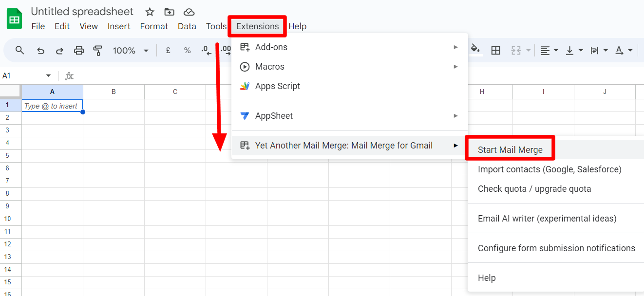
Task: Format as currency with pound icon
Action: point(168,50)
